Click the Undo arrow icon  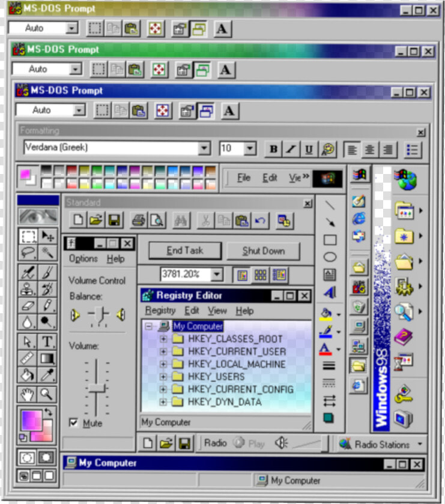coord(260,221)
